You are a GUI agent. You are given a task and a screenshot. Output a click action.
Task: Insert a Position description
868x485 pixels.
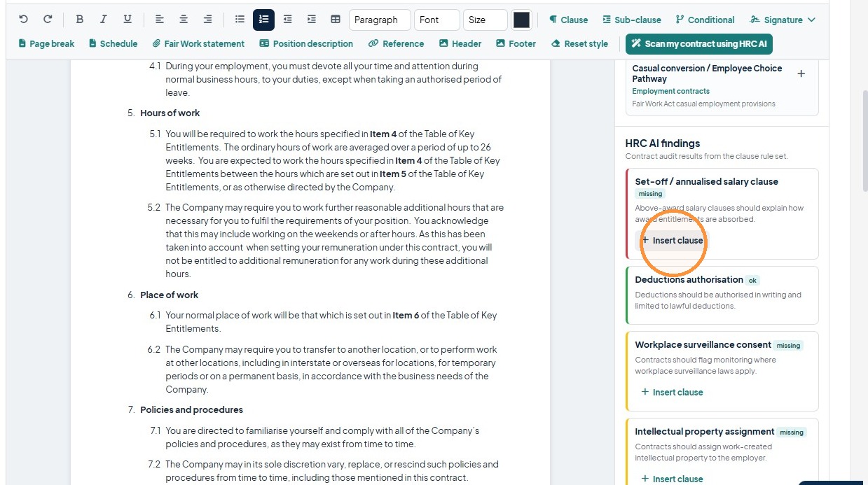(x=306, y=43)
